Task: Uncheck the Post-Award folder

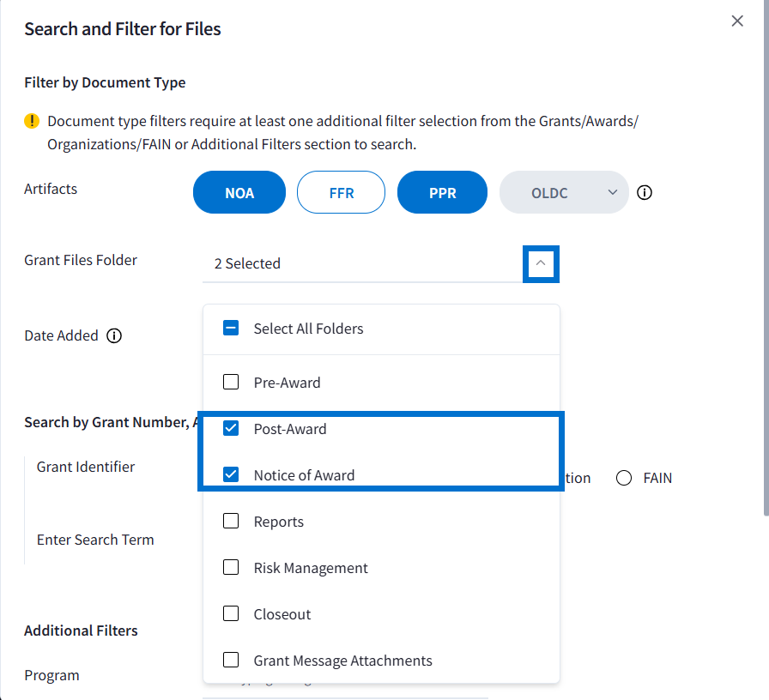Action: 231,429
